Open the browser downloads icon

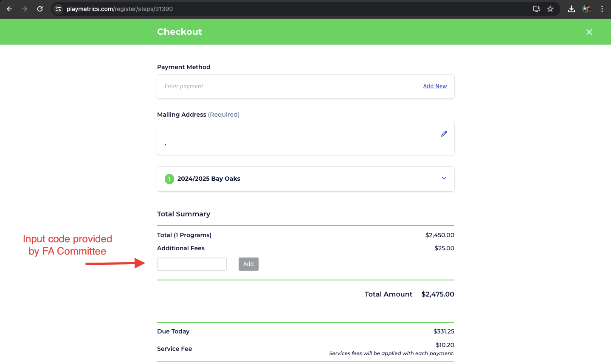(x=572, y=9)
